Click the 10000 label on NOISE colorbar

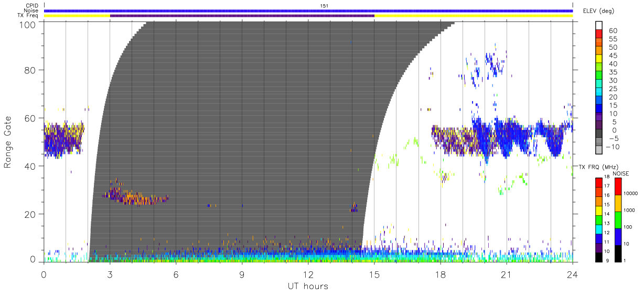630,193
